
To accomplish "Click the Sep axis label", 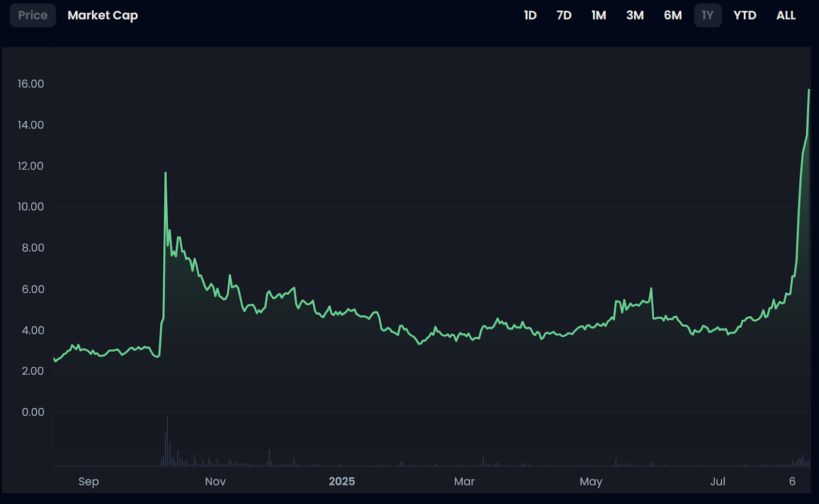I will pos(88,481).
